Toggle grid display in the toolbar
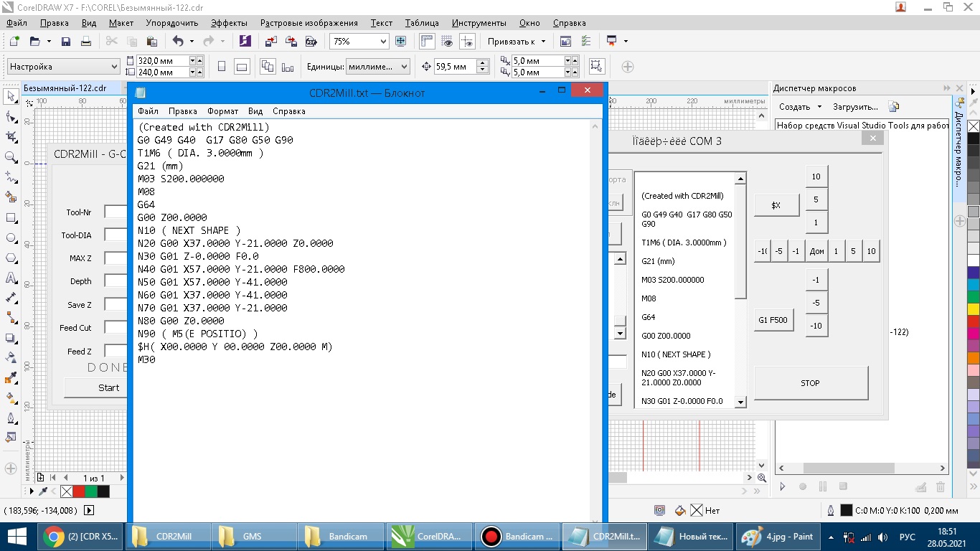Viewport: 980px width, 551px height. point(447,42)
